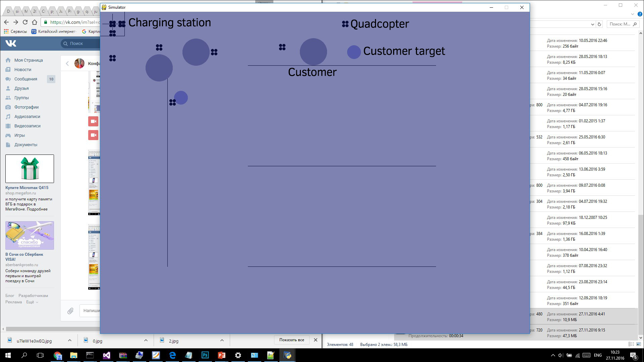Refresh the Explorer folder view
The width and height of the screenshot is (644, 362).
click(599, 24)
